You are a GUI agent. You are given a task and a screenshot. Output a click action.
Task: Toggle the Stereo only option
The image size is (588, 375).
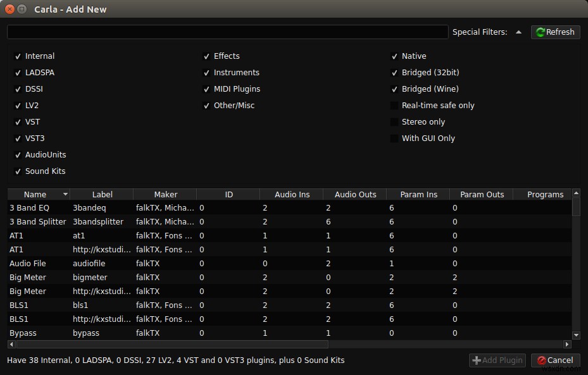394,121
